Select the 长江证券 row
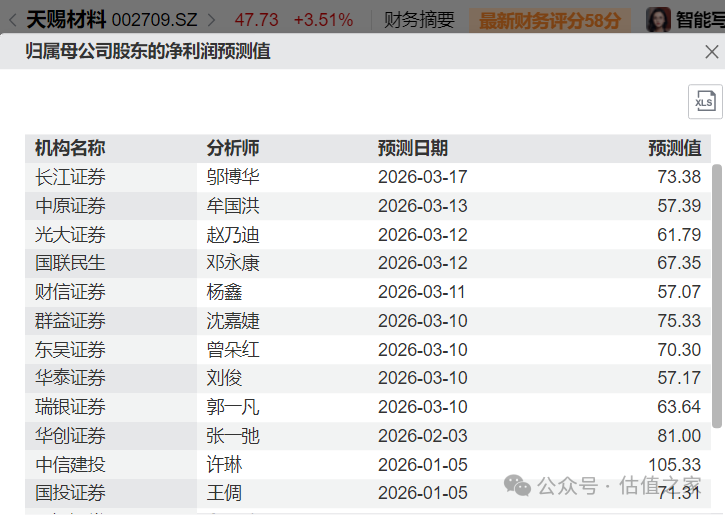The width and height of the screenshot is (725, 515). (x=368, y=177)
